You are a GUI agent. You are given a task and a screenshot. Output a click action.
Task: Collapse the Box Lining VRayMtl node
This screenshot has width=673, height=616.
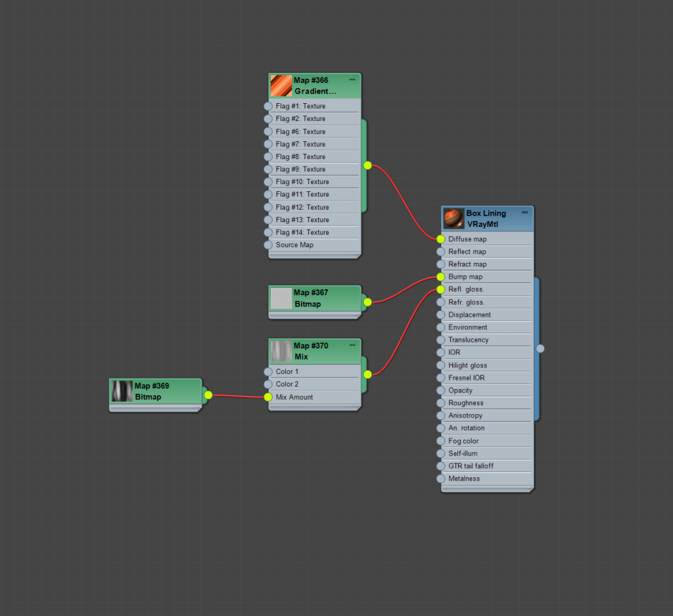(x=524, y=212)
